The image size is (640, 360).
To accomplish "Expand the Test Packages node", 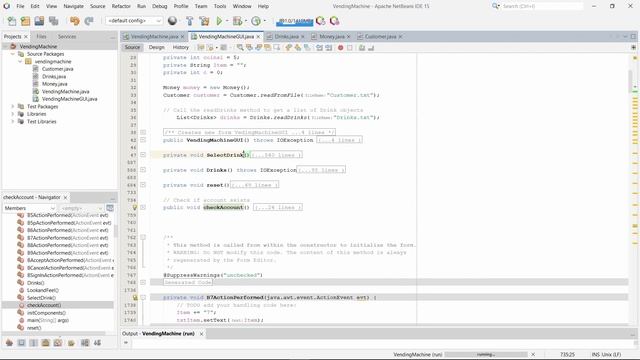I will click(x=13, y=107).
